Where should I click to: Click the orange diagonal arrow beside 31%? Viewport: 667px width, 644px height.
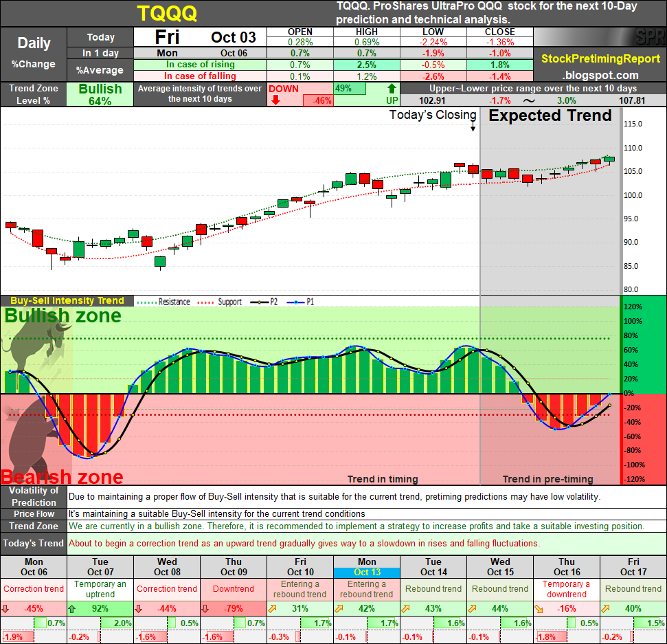tap(272, 609)
